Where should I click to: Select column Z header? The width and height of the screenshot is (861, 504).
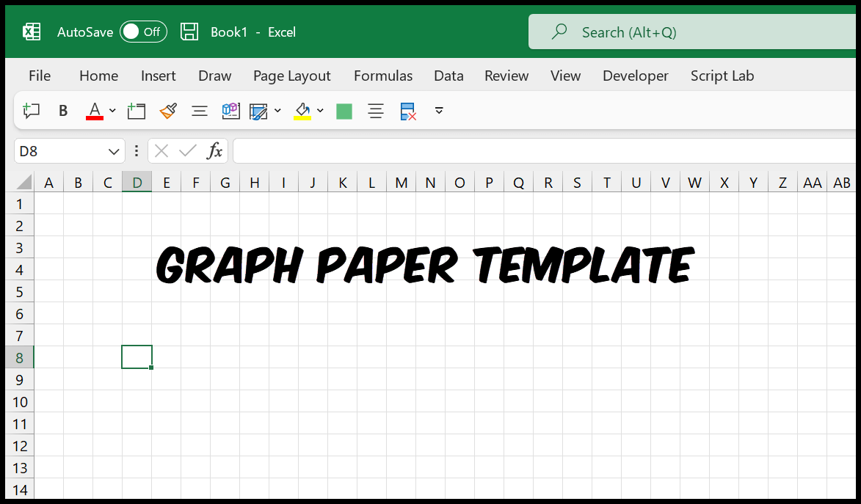pos(782,182)
